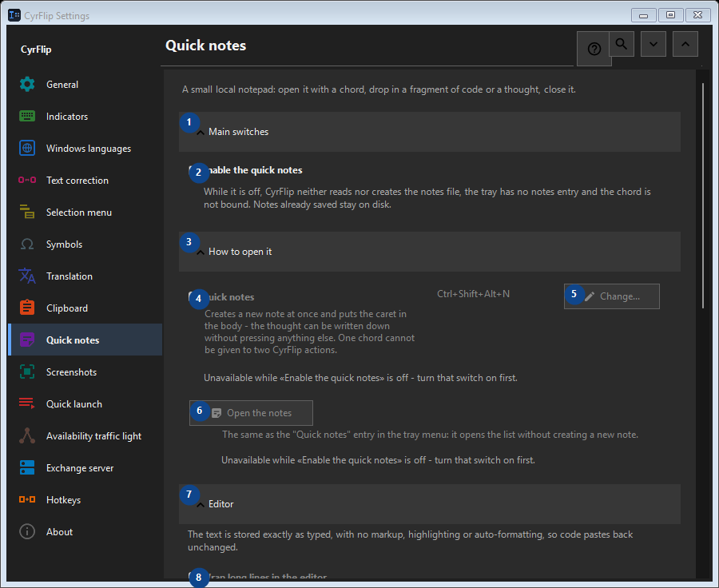Click the help question mark icon
Image resolution: width=719 pixels, height=588 pixels.
tap(594, 49)
